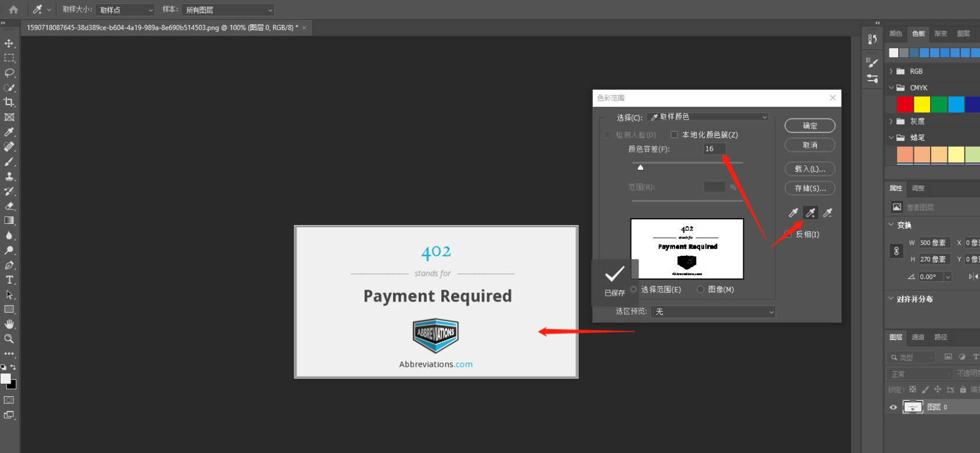Click the 取消 button
The image size is (980, 453).
(810, 145)
